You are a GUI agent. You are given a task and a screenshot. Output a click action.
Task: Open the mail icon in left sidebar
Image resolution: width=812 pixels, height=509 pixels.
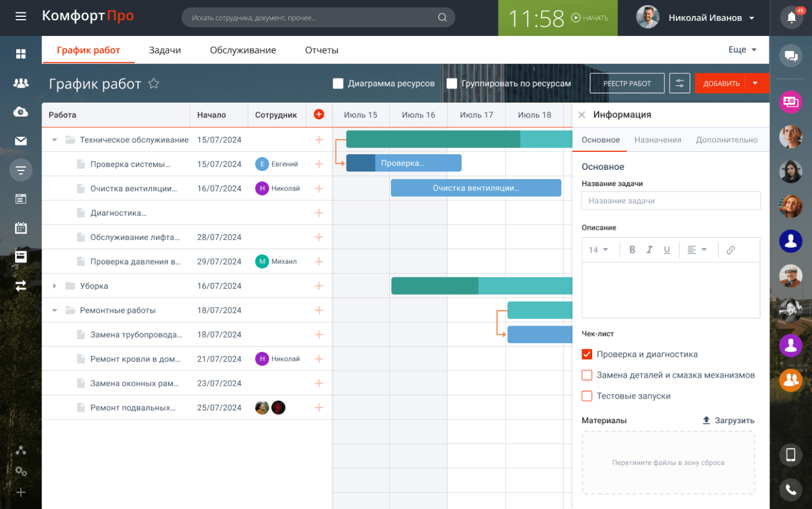(21, 141)
